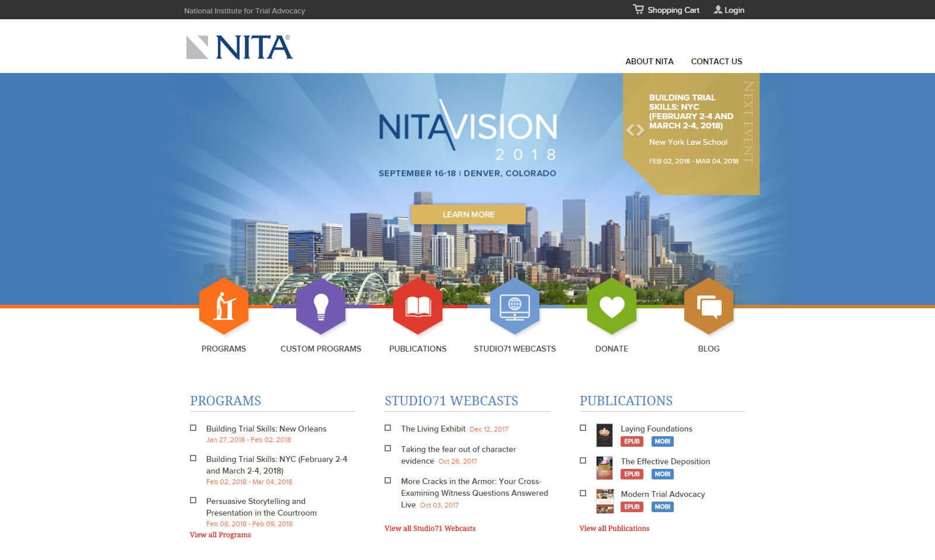
Task: Open the Blog chat bubble icon
Action: (709, 307)
